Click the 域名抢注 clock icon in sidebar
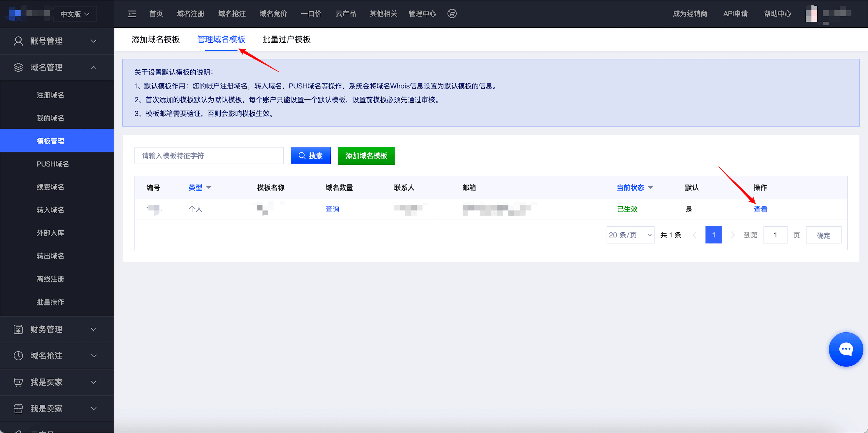 [18, 356]
